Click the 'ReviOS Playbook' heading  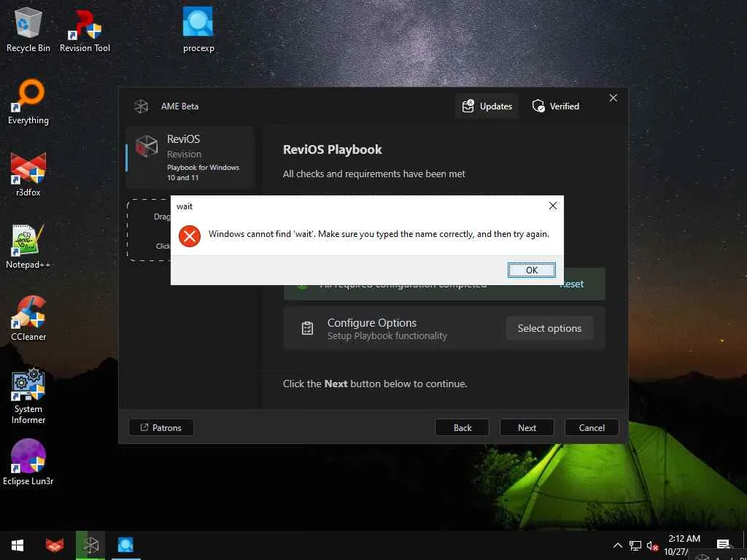333,149
